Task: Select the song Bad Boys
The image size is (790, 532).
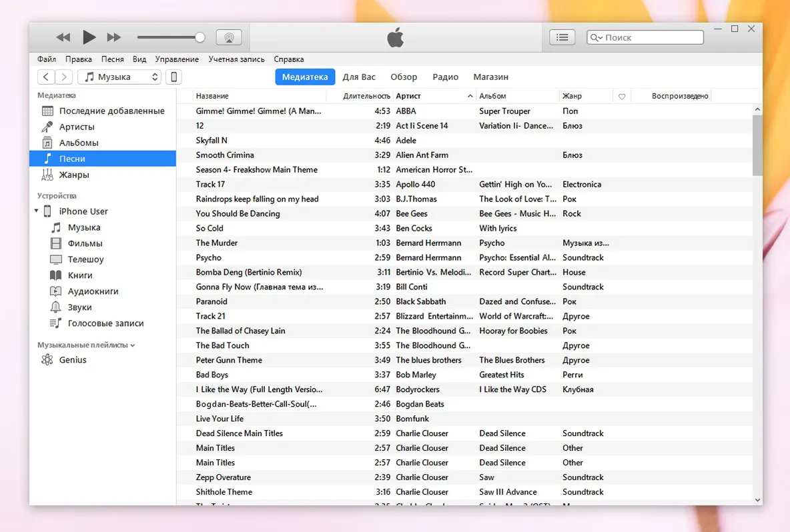Action: tap(464, 375)
